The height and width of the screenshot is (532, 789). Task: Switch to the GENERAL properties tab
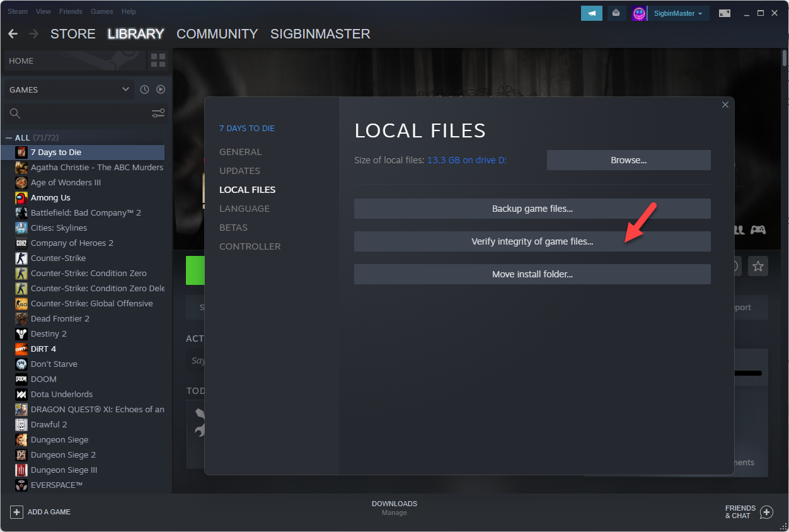point(241,152)
